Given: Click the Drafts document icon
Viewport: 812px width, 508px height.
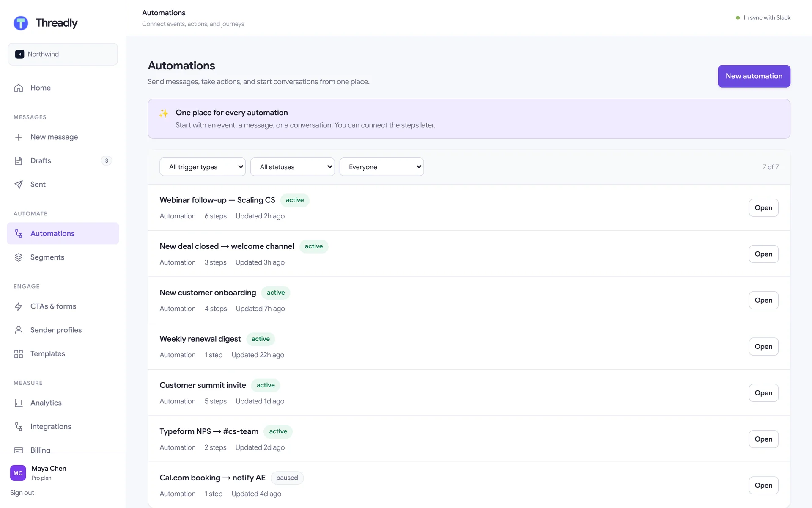Looking at the screenshot, I should [19, 161].
